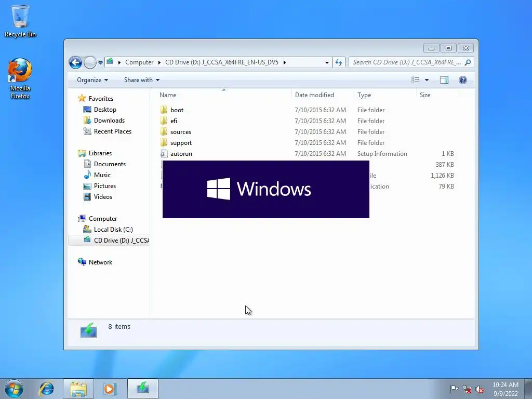
Task: Launch Internet Explorer from the taskbar
Action: (46, 389)
